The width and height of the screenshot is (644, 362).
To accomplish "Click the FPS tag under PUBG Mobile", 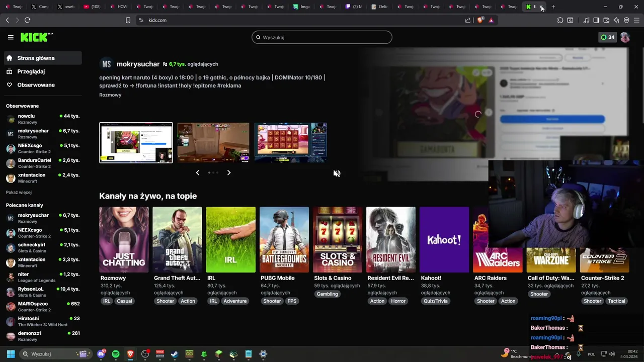I will click(292, 301).
